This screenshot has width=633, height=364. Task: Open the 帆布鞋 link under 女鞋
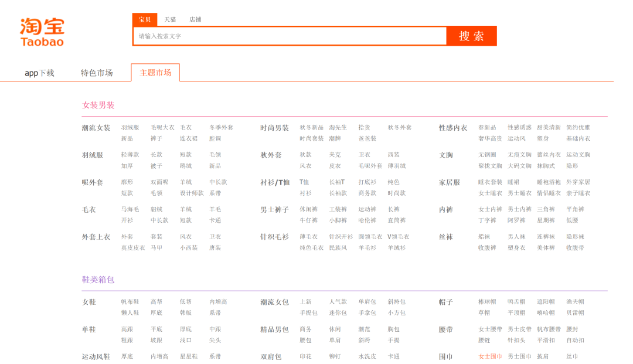tap(130, 302)
